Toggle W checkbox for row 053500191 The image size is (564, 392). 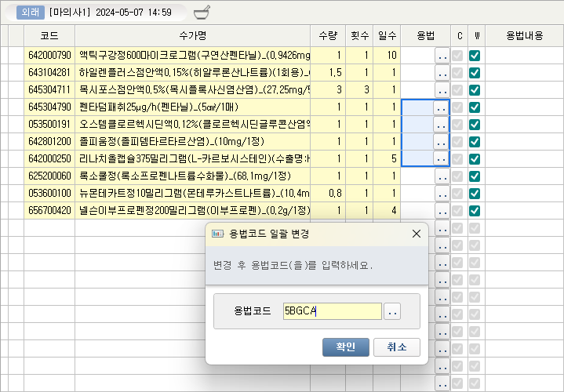475,125
